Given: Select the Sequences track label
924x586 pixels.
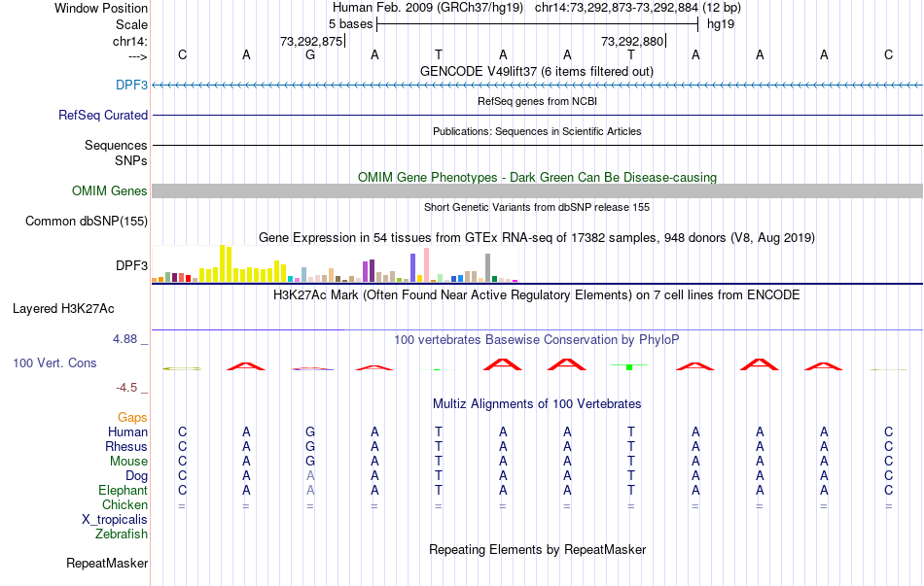Looking at the screenshot, I should pos(116,145).
